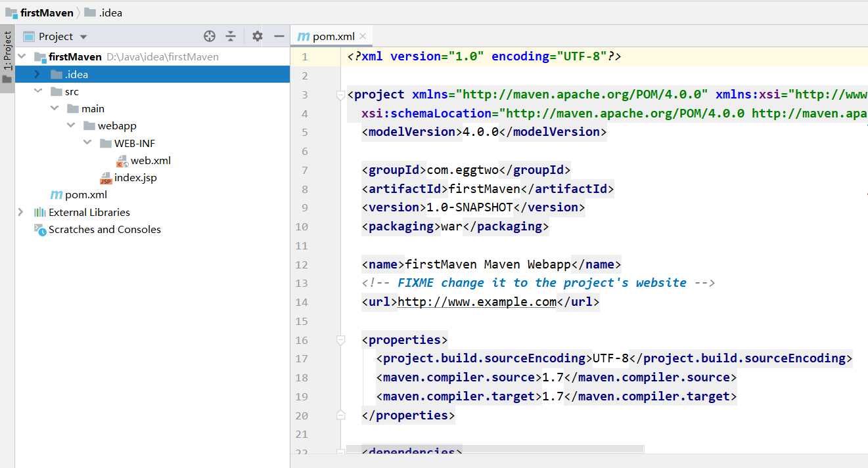
Task: Select web.xml in the project tree
Action: (x=150, y=160)
